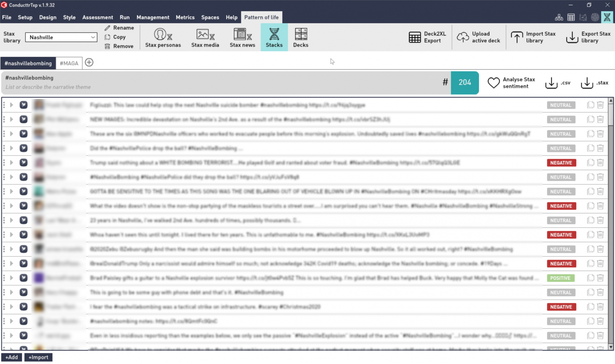Image resolution: width=615 pixels, height=364 pixels.
Task: Click the Deck2XL Export icon
Action: tap(415, 37)
